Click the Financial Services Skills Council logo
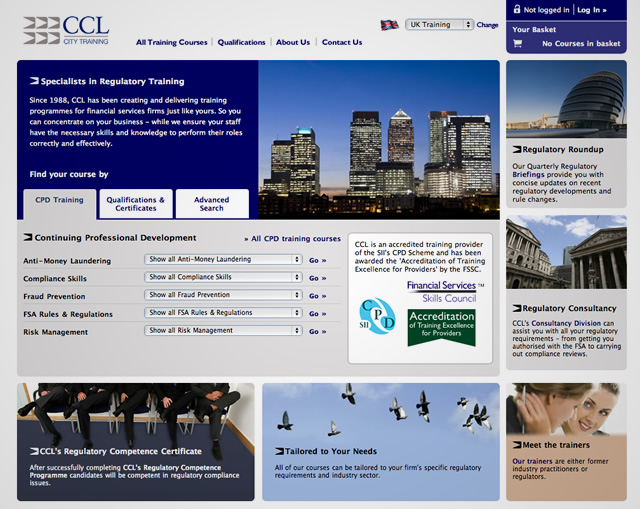 coord(444,291)
